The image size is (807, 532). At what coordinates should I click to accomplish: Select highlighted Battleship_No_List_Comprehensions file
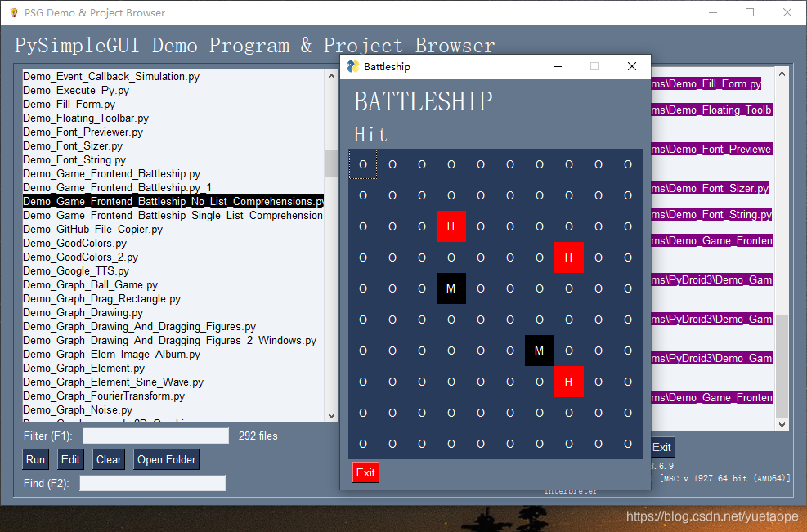click(173, 201)
